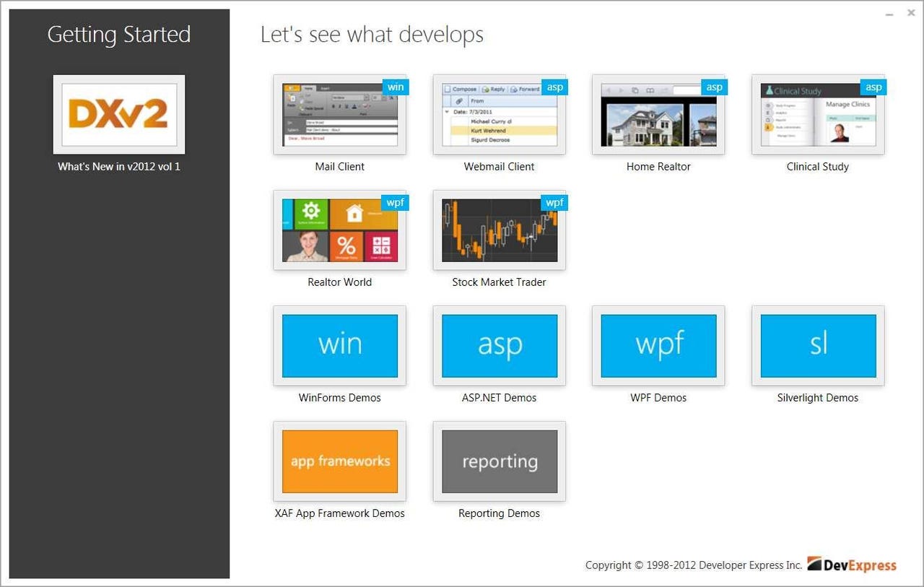Screen dimensions: 924x587
Task: Open the Home Realtor demo thumbnail
Action: (x=658, y=115)
